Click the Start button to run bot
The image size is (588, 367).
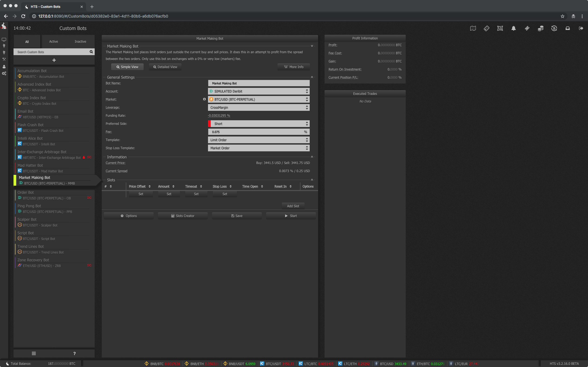(290, 216)
